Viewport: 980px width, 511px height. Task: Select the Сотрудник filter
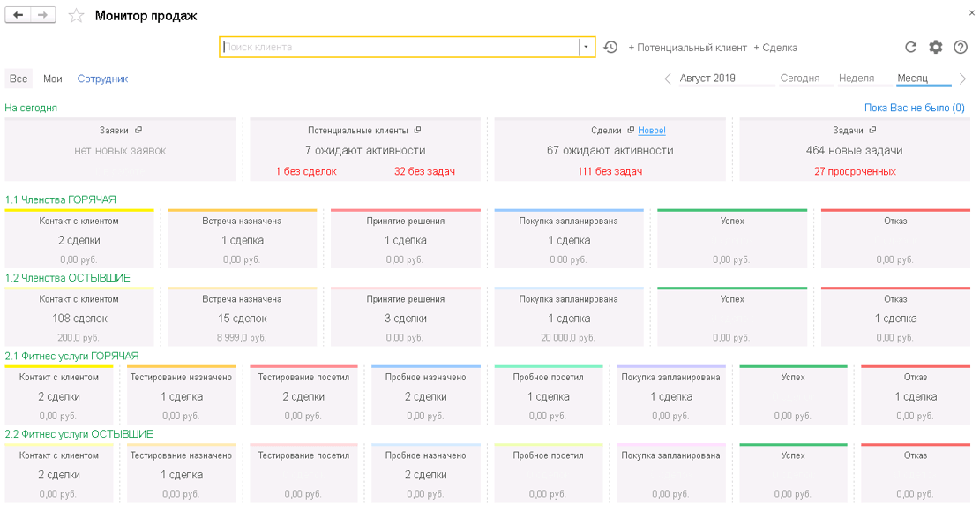102,79
